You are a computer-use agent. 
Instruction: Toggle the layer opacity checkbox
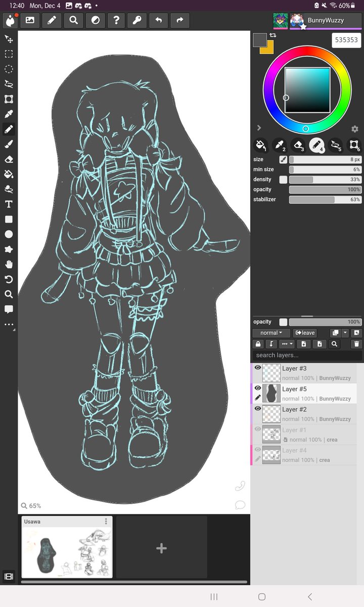pos(283,322)
